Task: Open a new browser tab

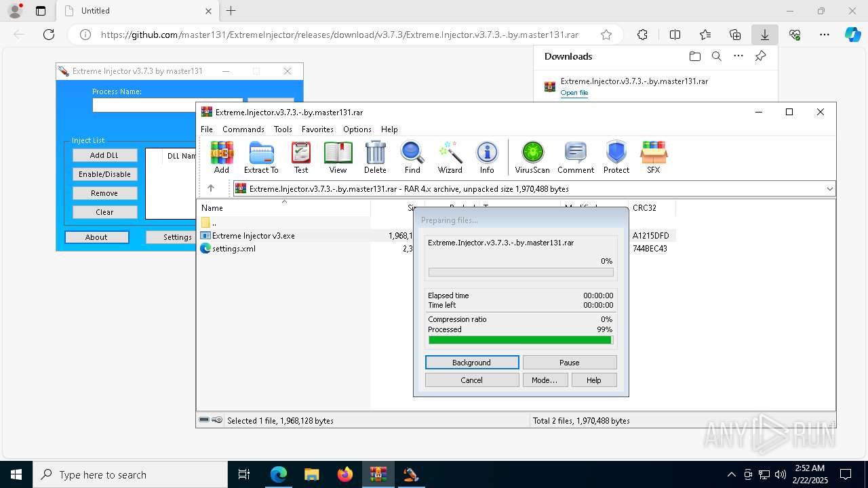Action: (231, 11)
